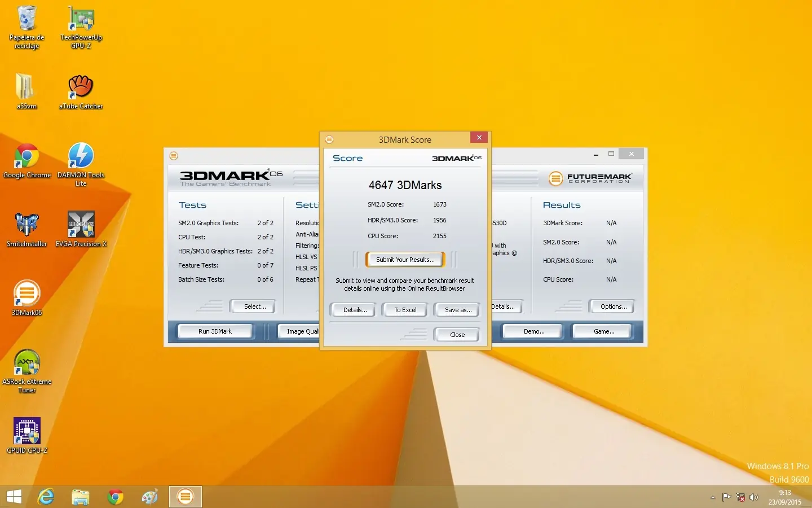This screenshot has height=508, width=812.
Task: Click the 'Feature Tests:' label
Action: pos(198,265)
